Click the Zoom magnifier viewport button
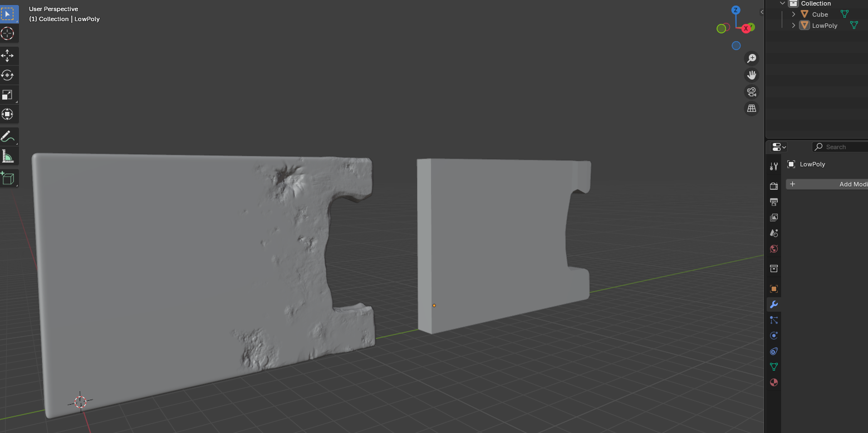Viewport: 868px width, 433px height. coord(752,58)
